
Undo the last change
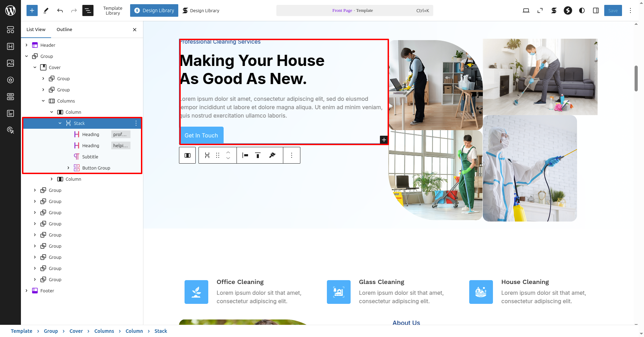tap(60, 10)
